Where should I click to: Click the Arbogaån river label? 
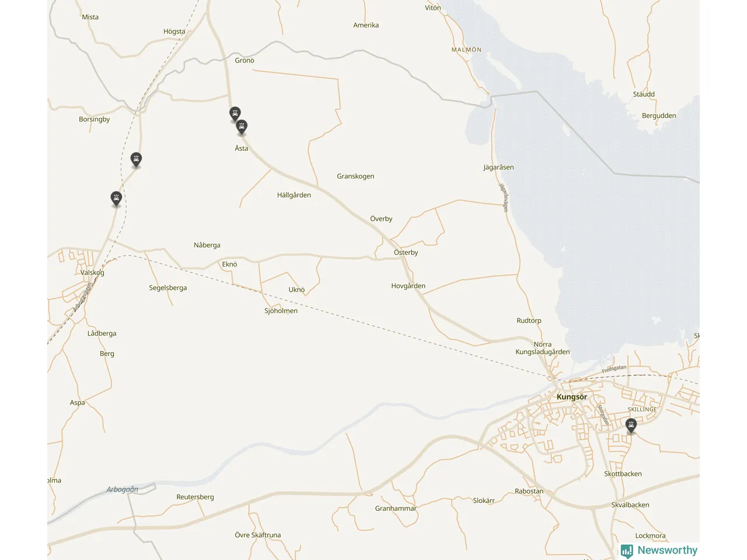(x=123, y=489)
